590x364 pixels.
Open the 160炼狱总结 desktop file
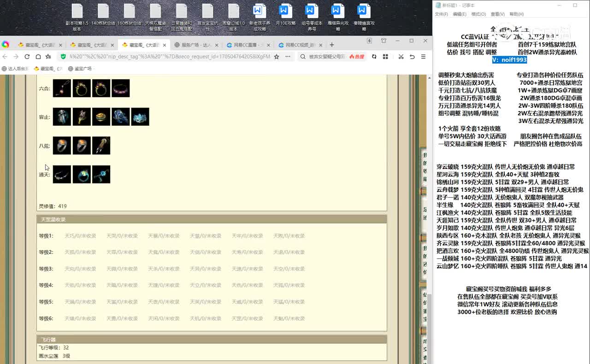point(130,15)
